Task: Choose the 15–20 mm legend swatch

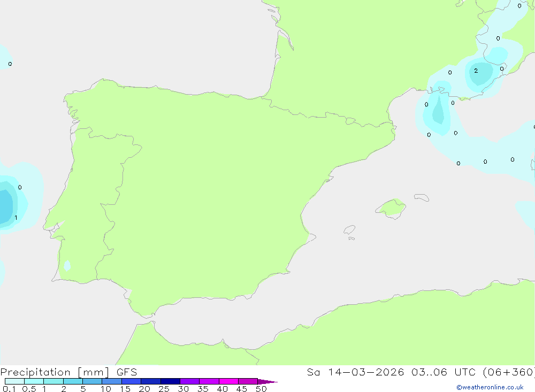Action: click(x=132, y=381)
